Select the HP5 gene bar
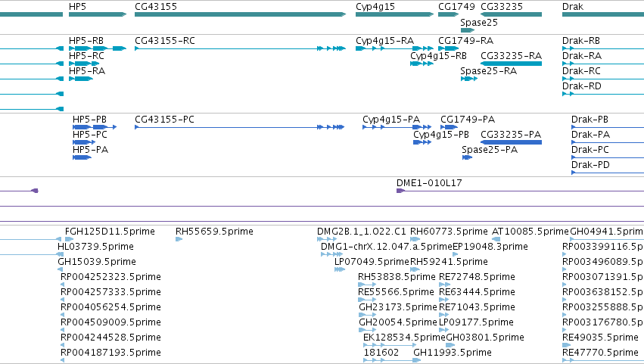Viewport: 644px width, 364px height. coord(98,14)
